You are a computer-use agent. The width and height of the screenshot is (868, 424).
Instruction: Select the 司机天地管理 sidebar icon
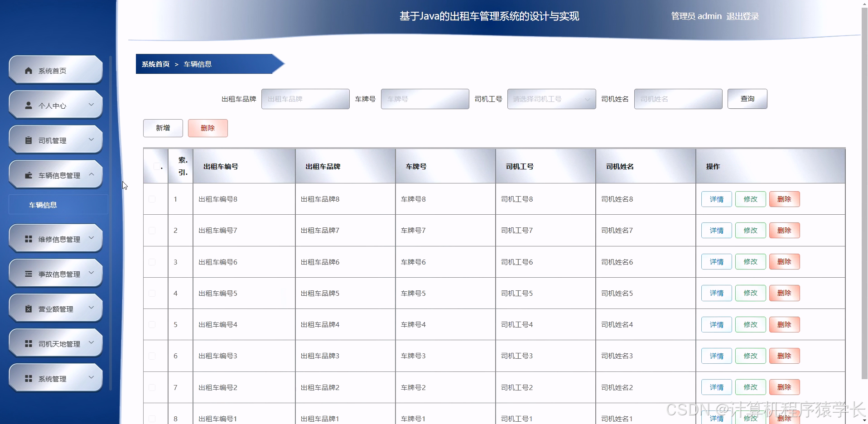[x=28, y=343]
